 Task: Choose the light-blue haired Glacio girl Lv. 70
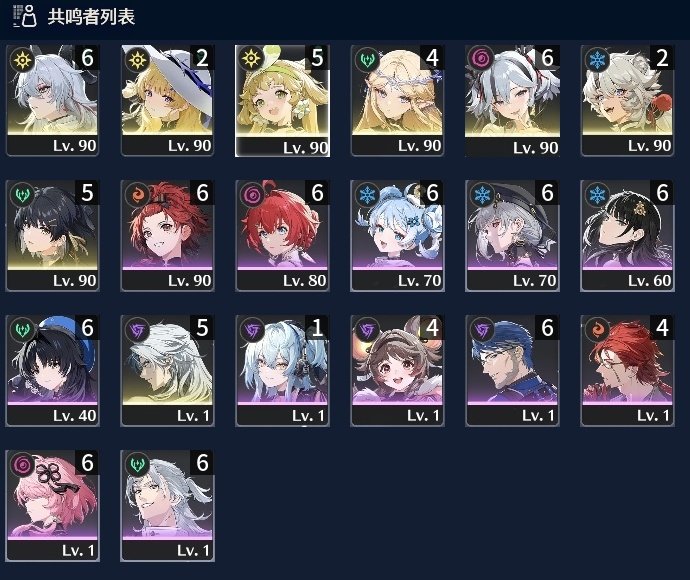click(397, 235)
